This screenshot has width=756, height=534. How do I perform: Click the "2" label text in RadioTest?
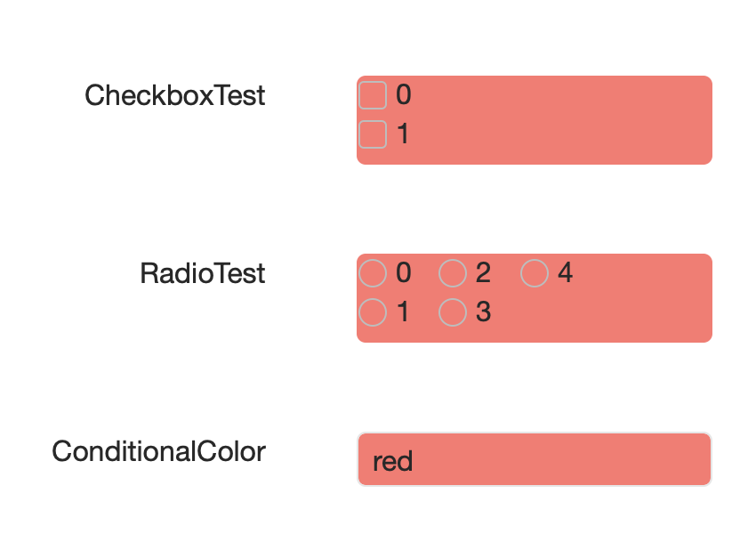pos(483,273)
